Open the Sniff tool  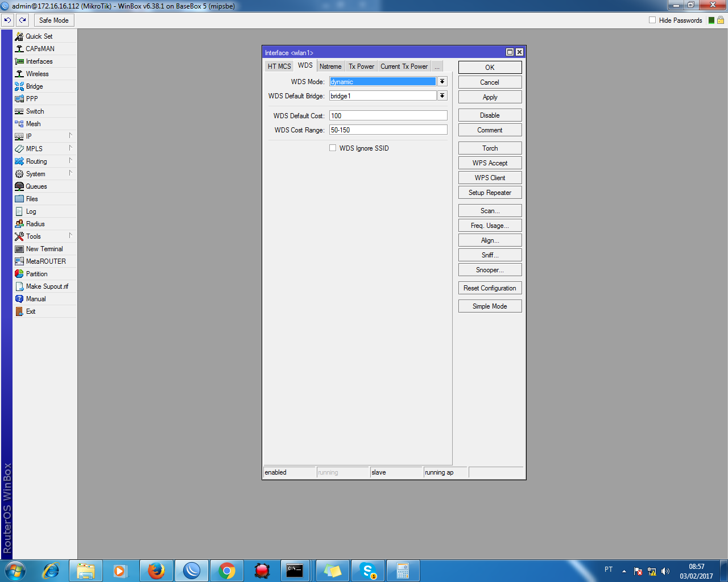(x=490, y=255)
